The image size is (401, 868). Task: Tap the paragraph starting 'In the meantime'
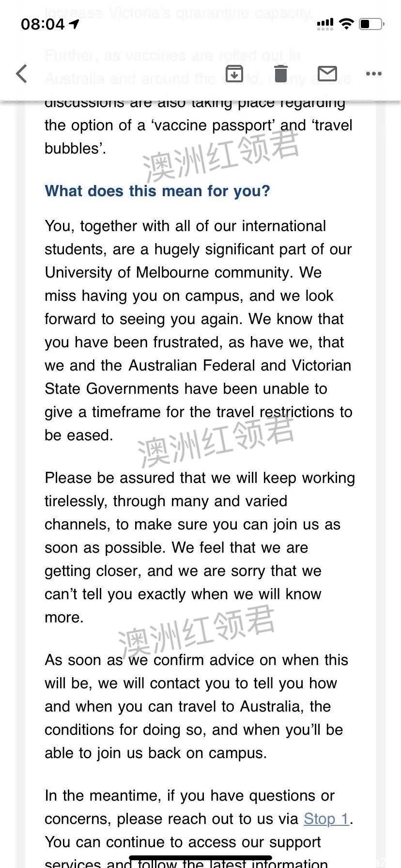click(199, 830)
